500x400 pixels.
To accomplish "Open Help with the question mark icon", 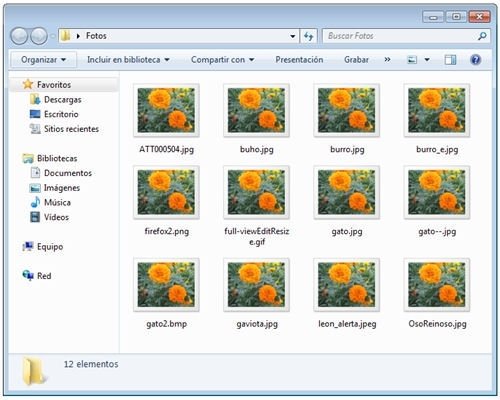I will 475,60.
